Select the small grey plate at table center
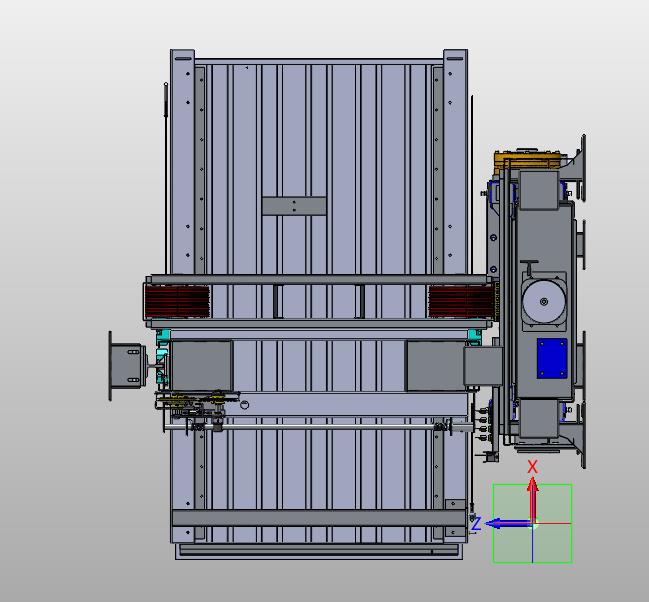 click(294, 206)
